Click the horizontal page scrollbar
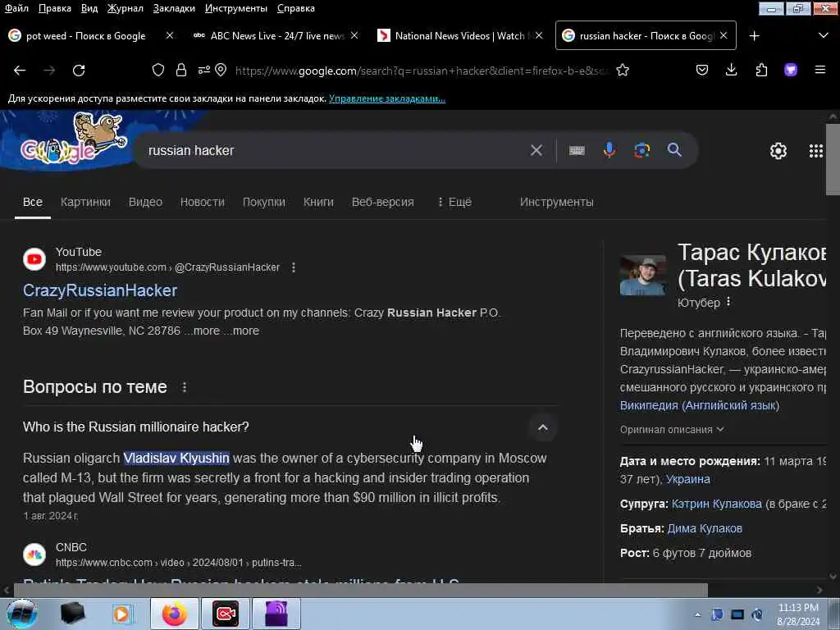The width and height of the screenshot is (840, 630). 361,590
